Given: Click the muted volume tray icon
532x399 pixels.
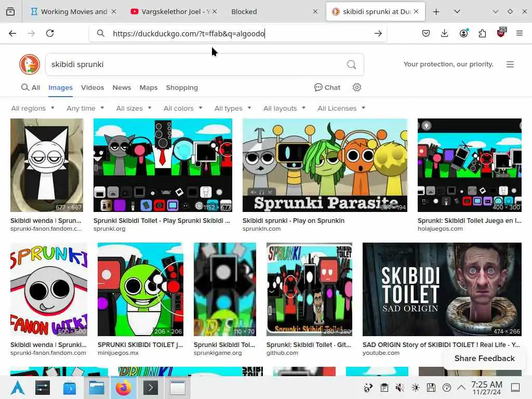Looking at the screenshot, I should click(400, 388).
